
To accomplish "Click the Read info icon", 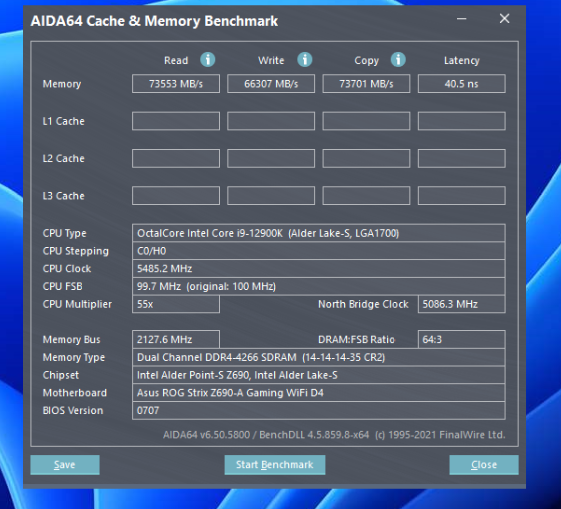I will click(x=208, y=60).
